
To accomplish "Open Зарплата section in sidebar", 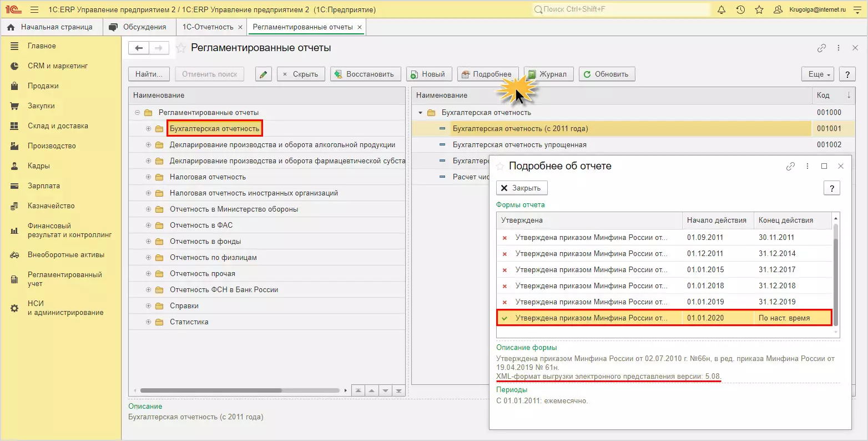I will coord(44,186).
